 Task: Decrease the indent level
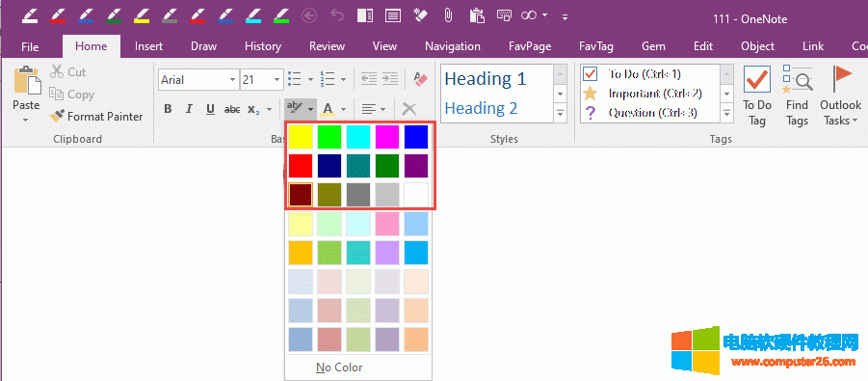(x=369, y=79)
